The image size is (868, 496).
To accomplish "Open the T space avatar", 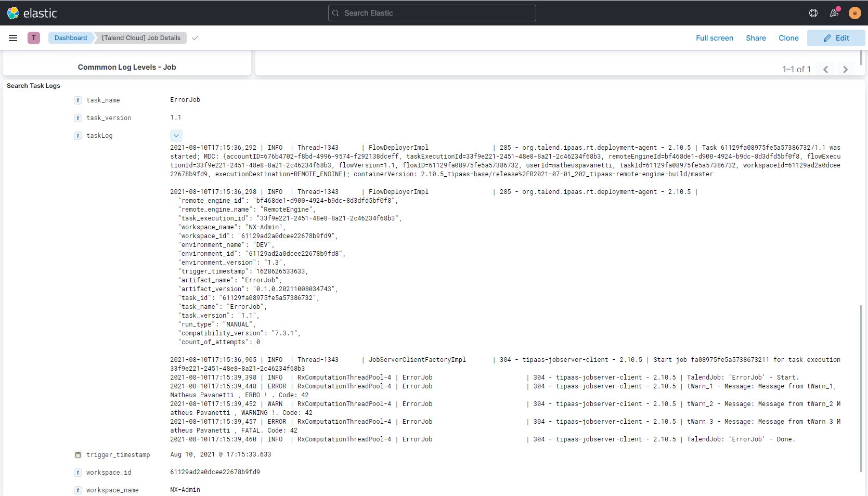I will point(34,38).
